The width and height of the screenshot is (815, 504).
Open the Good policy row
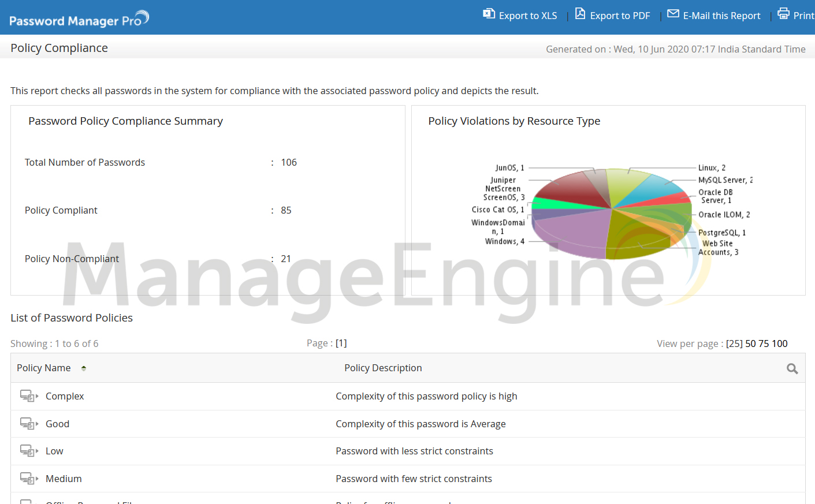408,424
